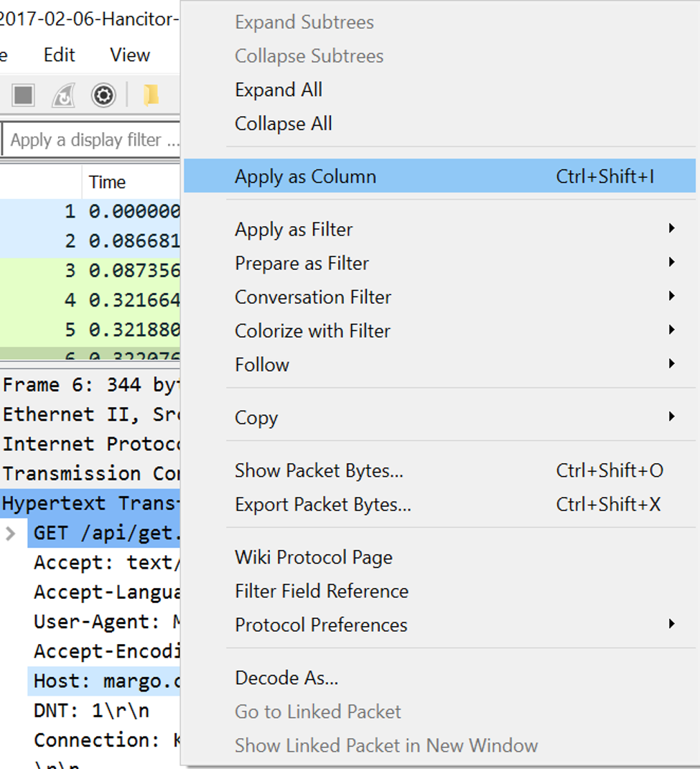Click the yellow open file folder icon
Viewport: 700px width, 769px height.
pos(151,95)
